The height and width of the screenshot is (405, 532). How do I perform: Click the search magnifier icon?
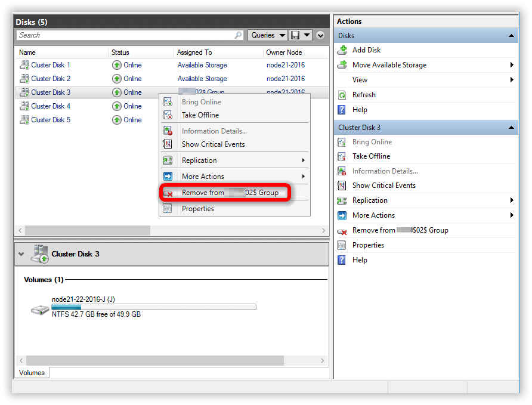(x=239, y=35)
